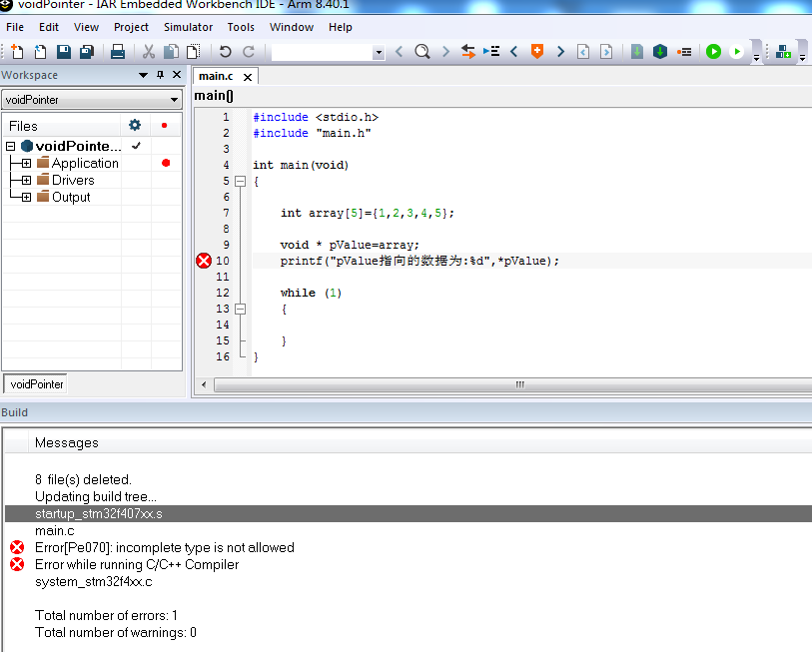Click the Paste toolbar icon

click(x=193, y=52)
